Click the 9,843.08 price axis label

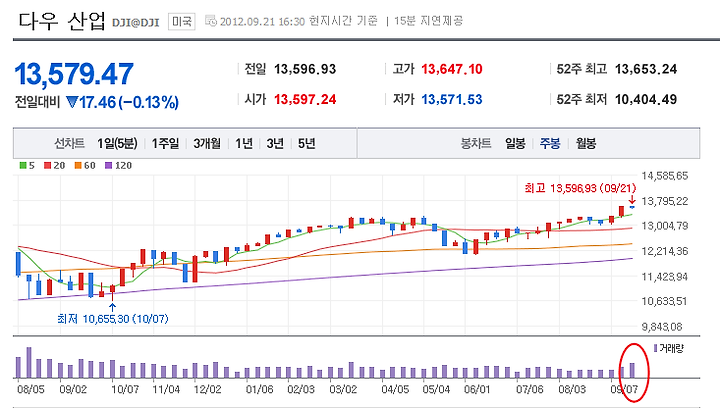pyautogui.click(x=662, y=327)
